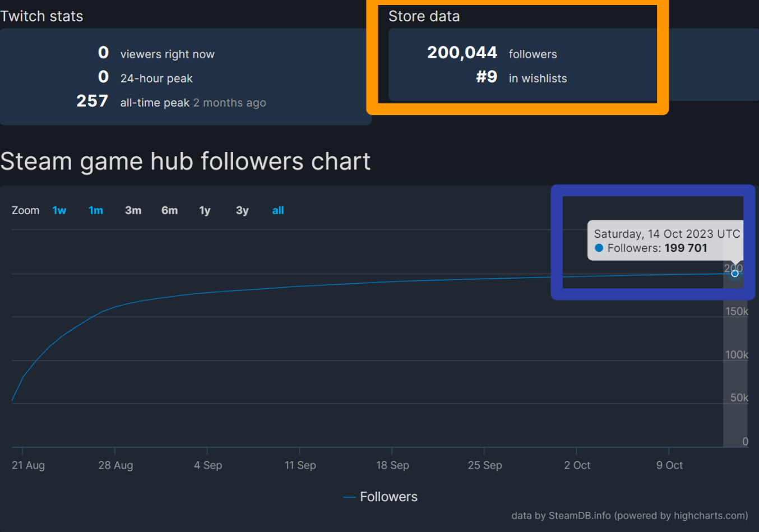Click the '28 Aug' axis label
The width and height of the screenshot is (759, 532).
pos(115,465)
